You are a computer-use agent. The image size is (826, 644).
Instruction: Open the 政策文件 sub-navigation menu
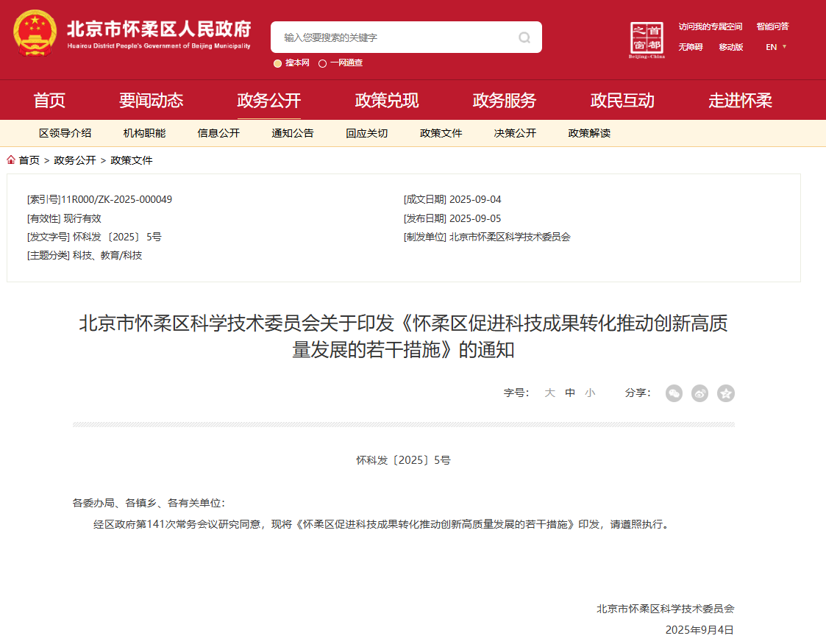tap(441, 133)
